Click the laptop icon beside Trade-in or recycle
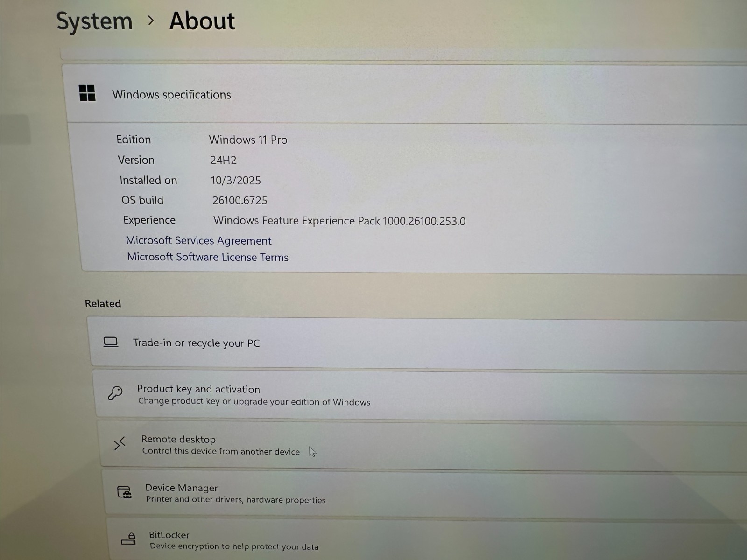Screen dimensions: 747x560 (111, 342)
